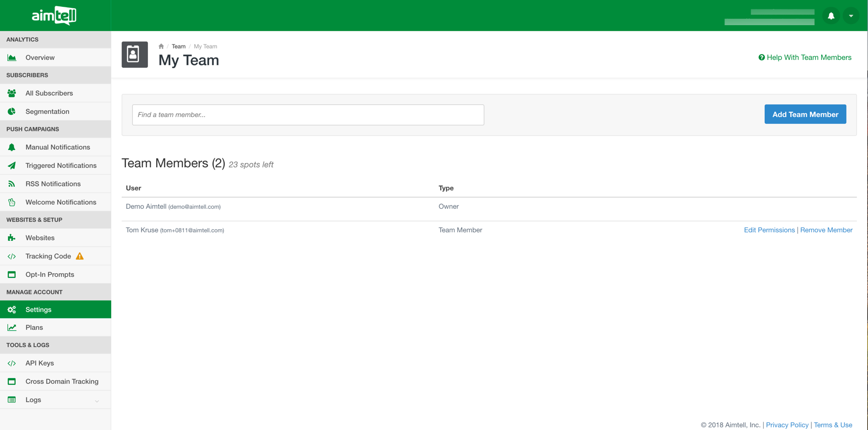Screen dimensions: 868x430
Task: Open the account dropdown arrow in header
Action: (851, 16)
